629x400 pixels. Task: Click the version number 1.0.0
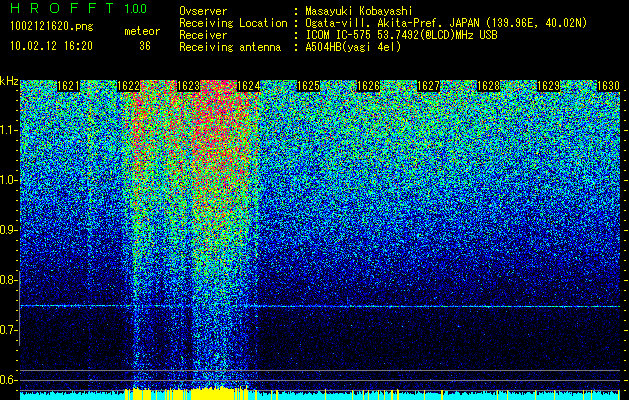136,8
